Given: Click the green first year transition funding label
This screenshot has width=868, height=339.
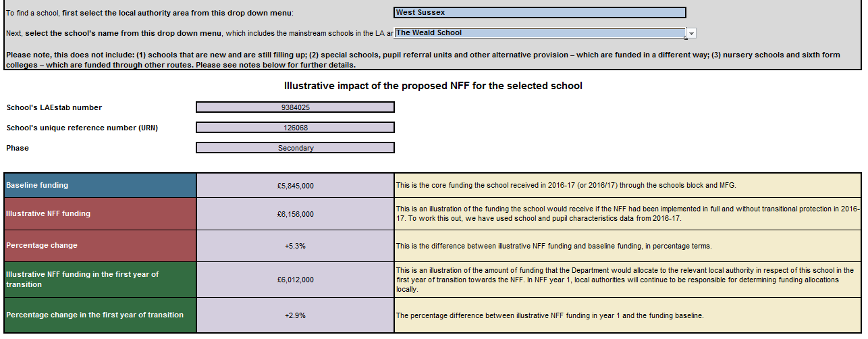Looking at the screenshot, I should [x=100, y=280].
